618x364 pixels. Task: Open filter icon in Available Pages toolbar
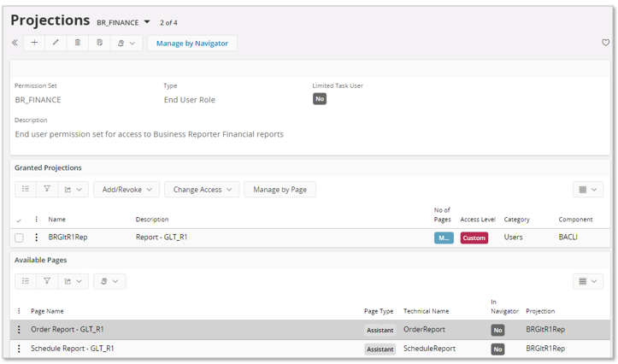click(x=47, y=281)
